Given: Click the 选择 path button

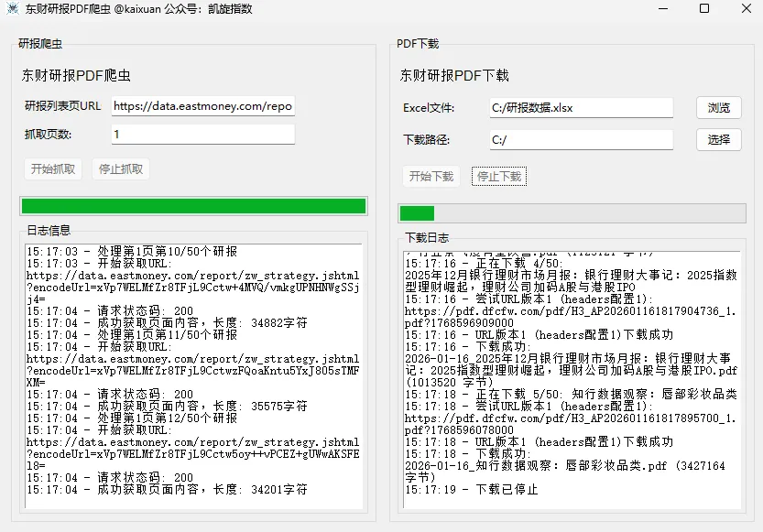Looking at the screenshot, I should tap(719, 139).
